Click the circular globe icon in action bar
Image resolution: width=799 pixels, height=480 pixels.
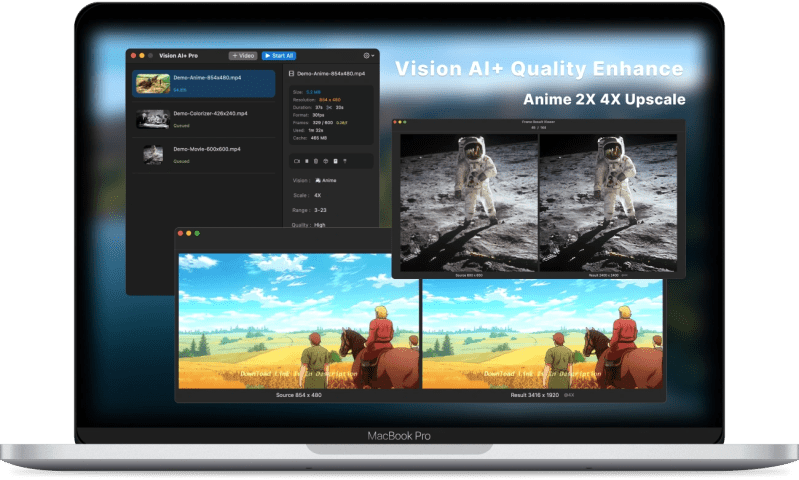pos(326,161)
